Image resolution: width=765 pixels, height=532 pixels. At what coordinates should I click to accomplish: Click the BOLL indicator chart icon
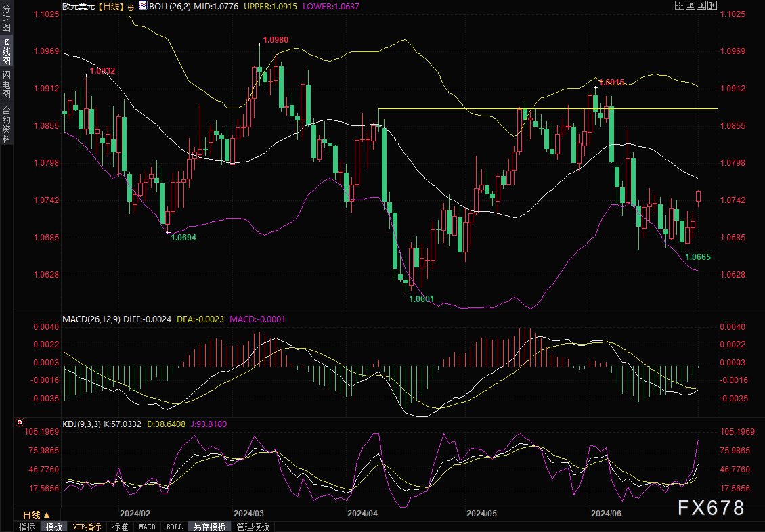(x=142, y=5)
